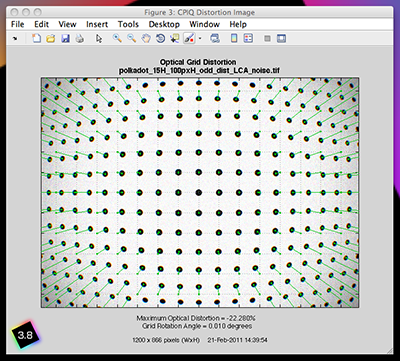Activate the Zoom Out magnifier tool

pyautogui.click(x=131, y=38)
